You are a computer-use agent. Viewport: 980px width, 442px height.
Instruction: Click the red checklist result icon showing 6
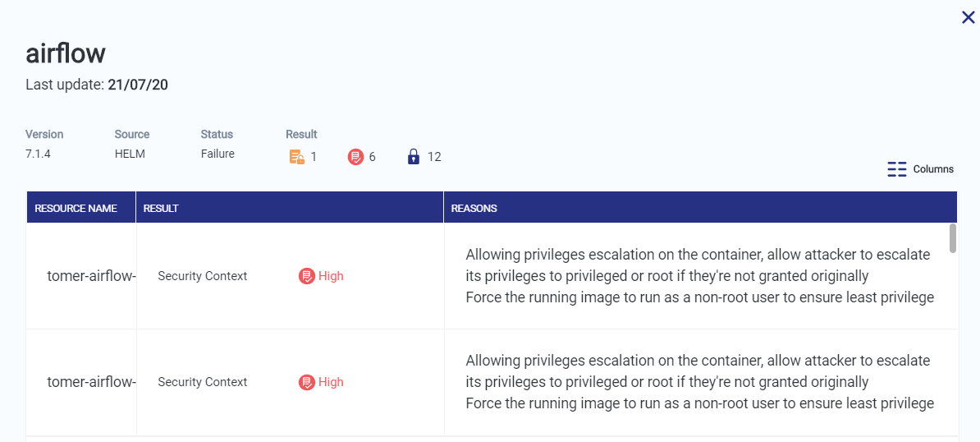tap(355, 157)
